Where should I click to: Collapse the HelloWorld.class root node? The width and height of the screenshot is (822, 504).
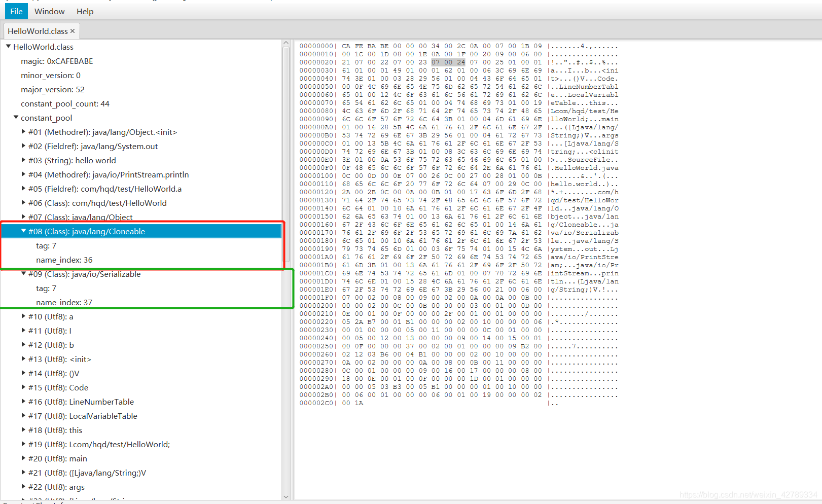[x=8, y=46]
